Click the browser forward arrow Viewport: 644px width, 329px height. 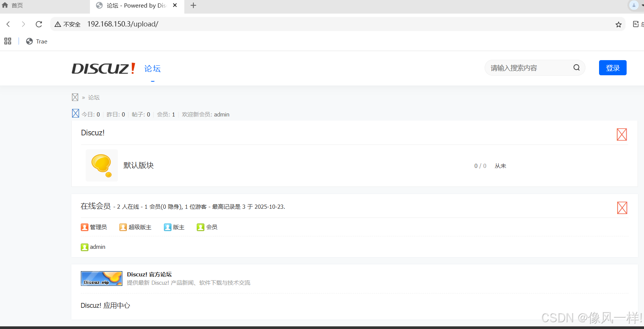point(23,24)
